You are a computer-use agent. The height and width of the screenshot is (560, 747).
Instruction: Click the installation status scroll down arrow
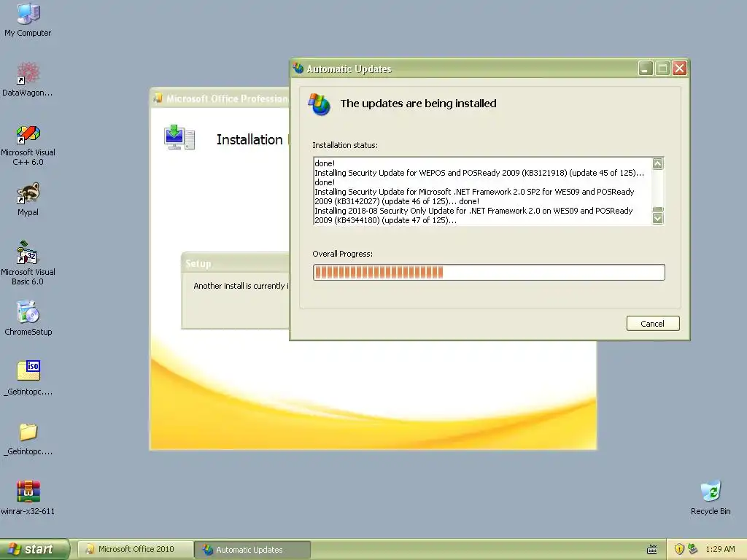tap(657, 218)
